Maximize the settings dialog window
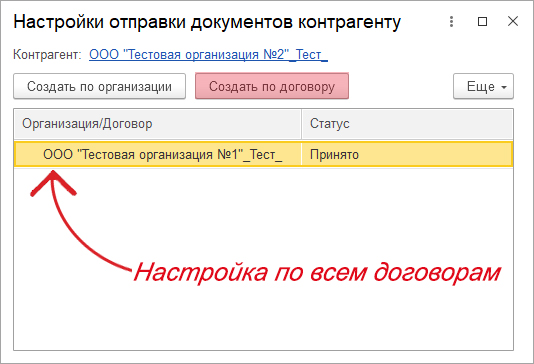 click(482, 22)
